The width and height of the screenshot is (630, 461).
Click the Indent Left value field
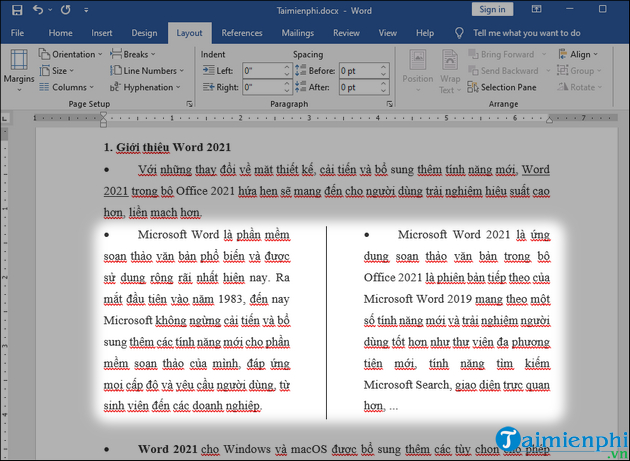(x=262, y=71)
